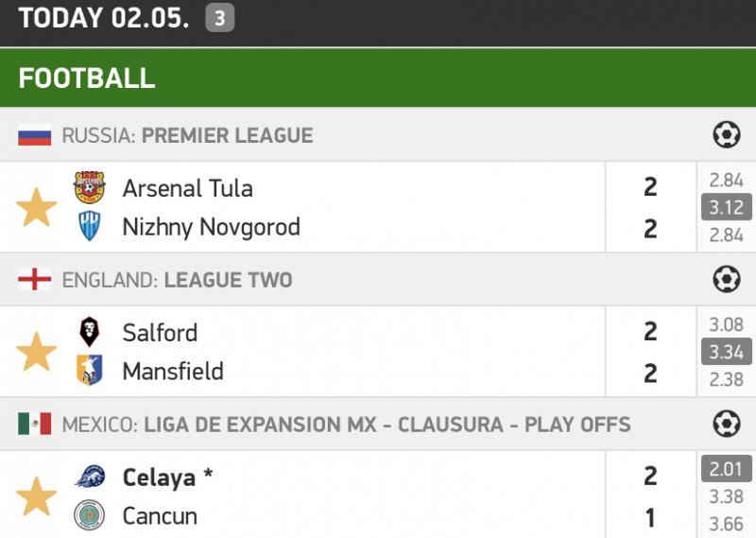Open Russia: Premier League competition link
The image size is (756, 538).
(187, 135)
